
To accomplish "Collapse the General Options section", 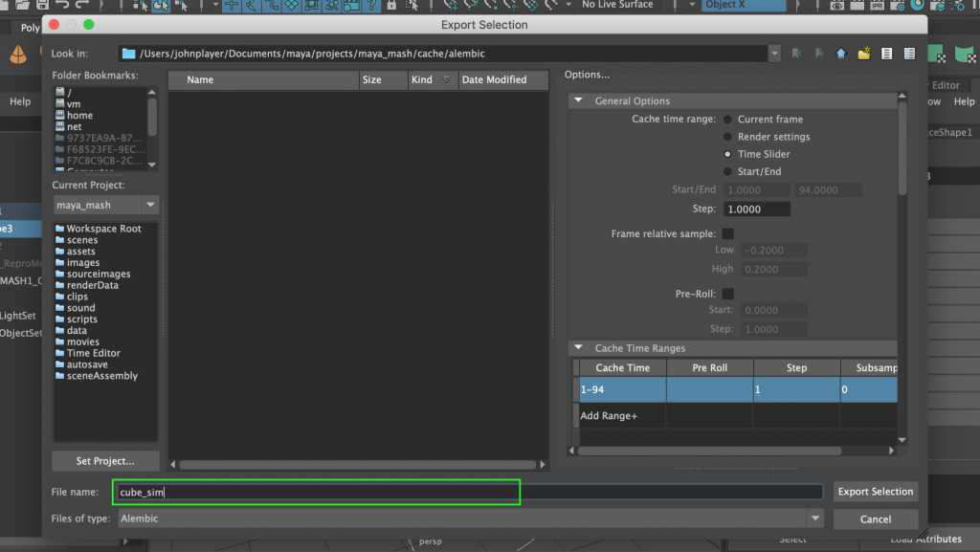I will point(578,99).
